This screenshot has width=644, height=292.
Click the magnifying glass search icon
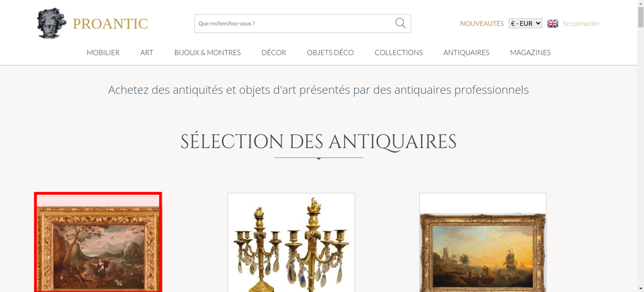[400, 23]
